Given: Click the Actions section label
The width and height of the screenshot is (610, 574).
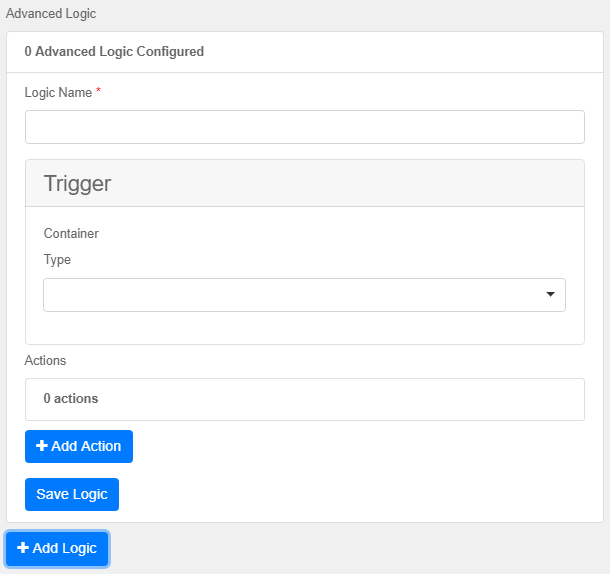Looking at the screenshot, I should pos(45,360).
